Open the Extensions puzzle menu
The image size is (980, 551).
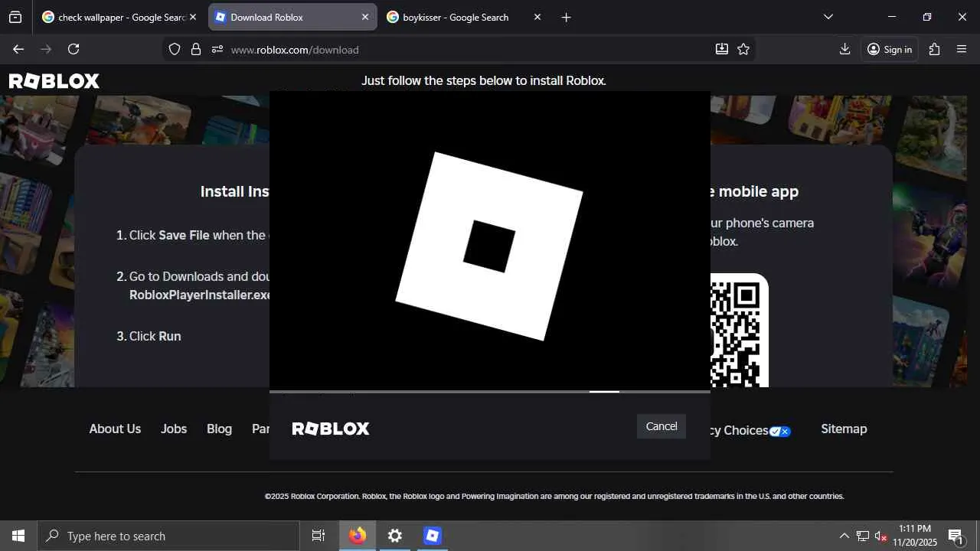click(x=934, y=49)
